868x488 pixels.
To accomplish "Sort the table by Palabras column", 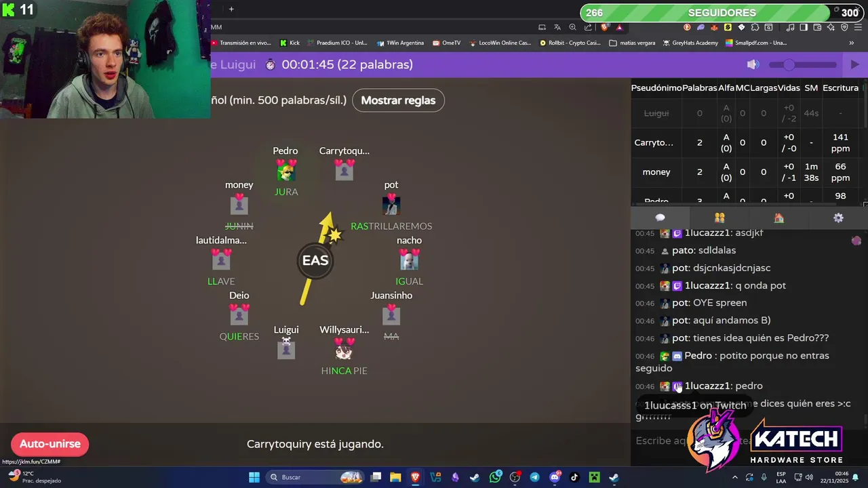I will [x=700, y=88].
